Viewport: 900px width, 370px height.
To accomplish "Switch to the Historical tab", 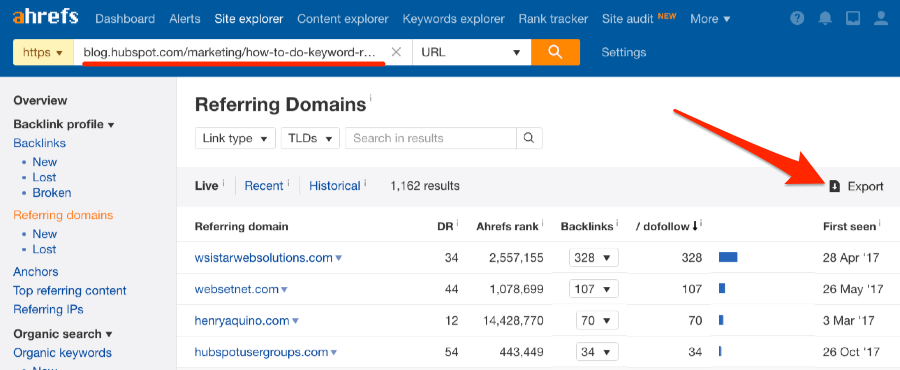I will click(335, 186).
